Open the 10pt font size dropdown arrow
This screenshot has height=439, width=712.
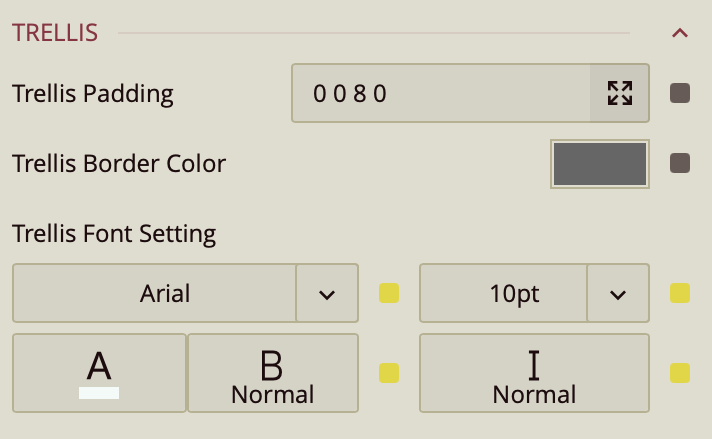point(618,294)
